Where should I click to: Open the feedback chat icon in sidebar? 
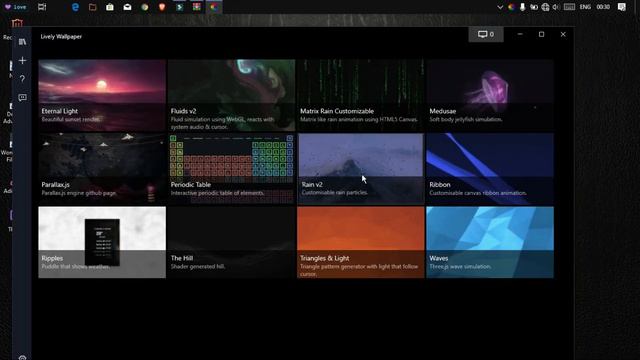(x=22, y=97)
